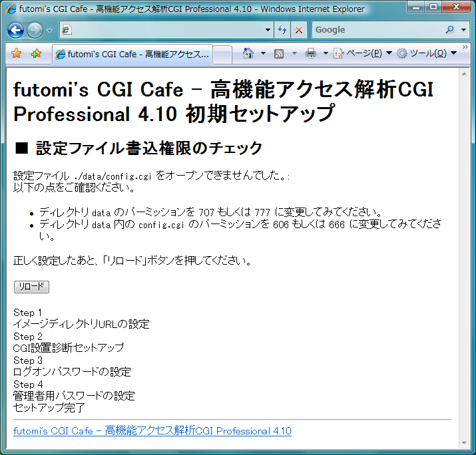Click the red Stop loading icon
Viewport: 476px width, 455px height.
click(299, 30)
